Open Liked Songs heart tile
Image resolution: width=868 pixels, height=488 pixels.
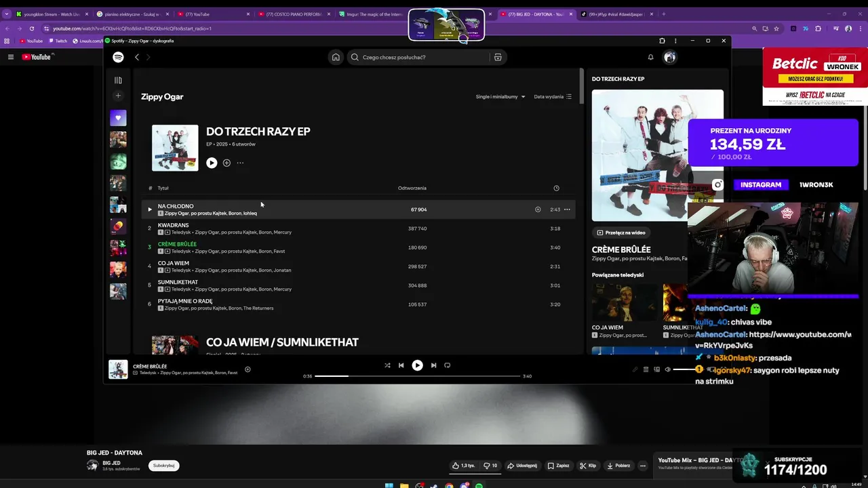[118, 117]
